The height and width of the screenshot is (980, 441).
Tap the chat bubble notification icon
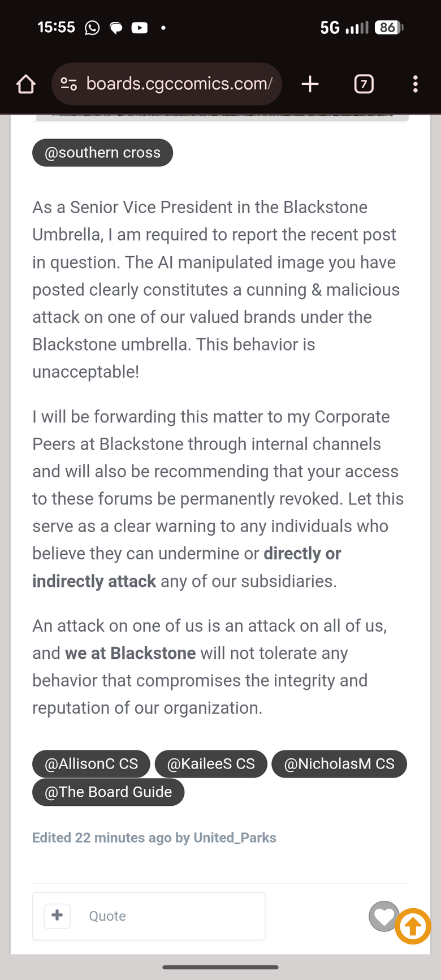coord(115,28)
